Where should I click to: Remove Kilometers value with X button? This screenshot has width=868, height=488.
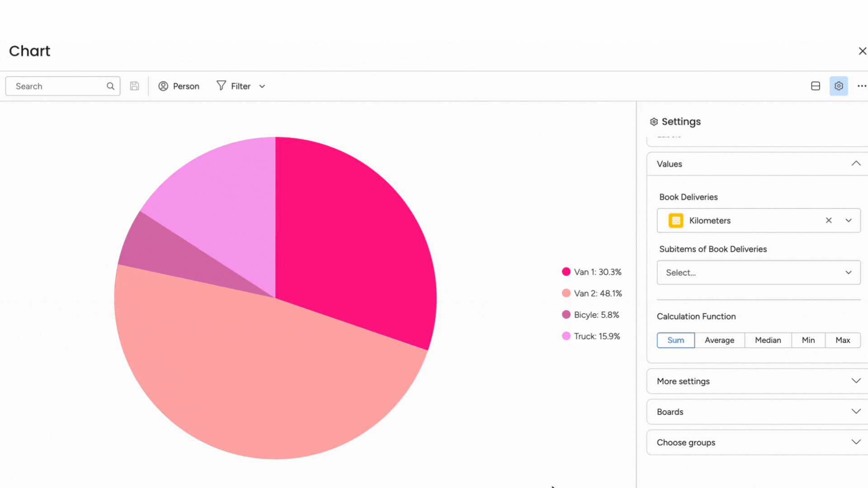tap(829, 221)
